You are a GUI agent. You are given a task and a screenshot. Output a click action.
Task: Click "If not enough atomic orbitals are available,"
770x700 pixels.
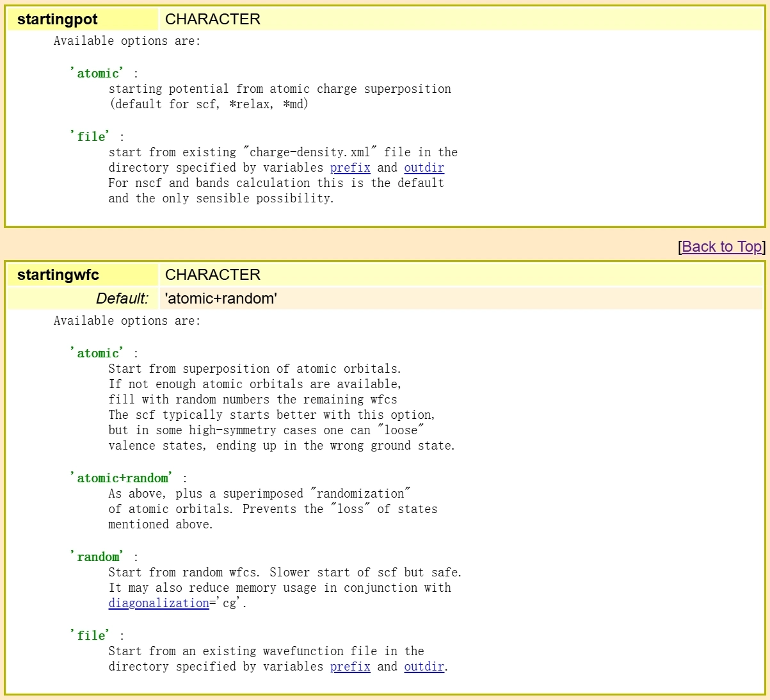coord(255,384)
